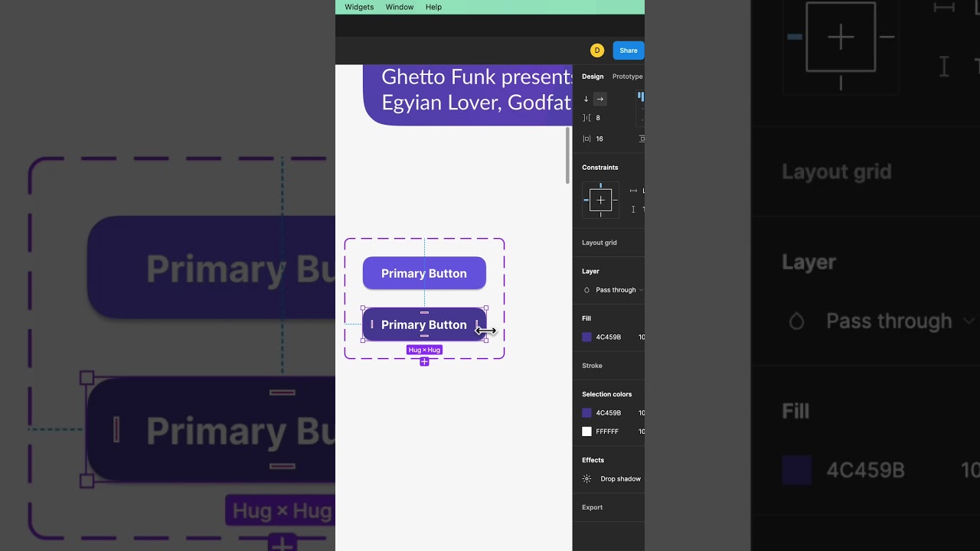Toggle the left constraint bar
This screenshot has width=980, height=551.
point(586,201)
